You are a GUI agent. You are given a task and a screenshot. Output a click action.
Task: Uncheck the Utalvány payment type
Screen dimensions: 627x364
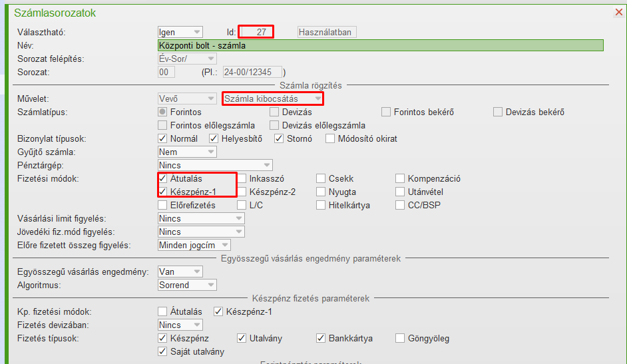coord(242,339)
